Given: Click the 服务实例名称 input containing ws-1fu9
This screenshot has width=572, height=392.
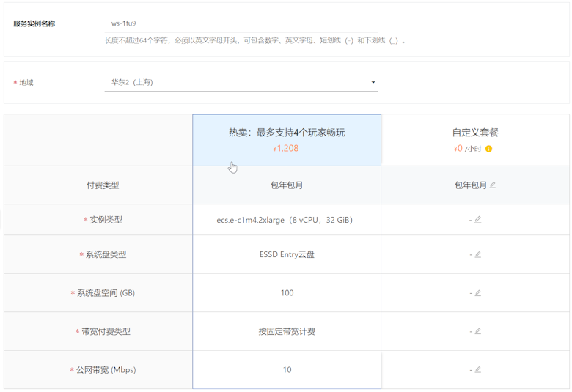Looking at the screenshot, I should tap(241, 23).
